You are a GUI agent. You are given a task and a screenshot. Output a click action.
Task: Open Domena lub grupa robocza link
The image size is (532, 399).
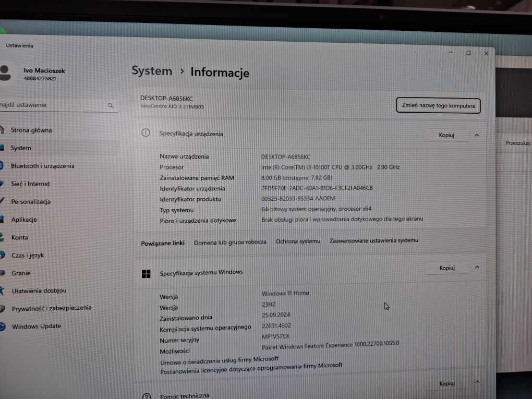pos(230,242)
